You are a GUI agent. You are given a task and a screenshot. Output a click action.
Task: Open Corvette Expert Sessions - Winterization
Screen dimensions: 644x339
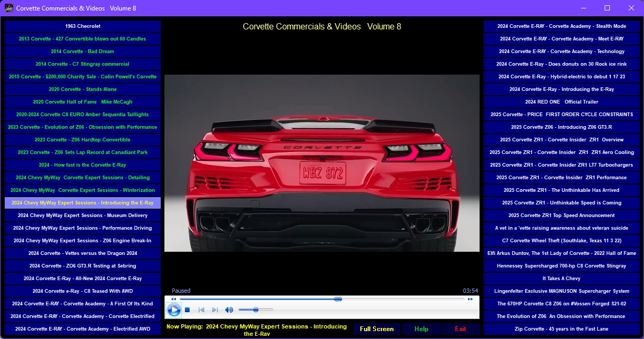click(82, 190)
